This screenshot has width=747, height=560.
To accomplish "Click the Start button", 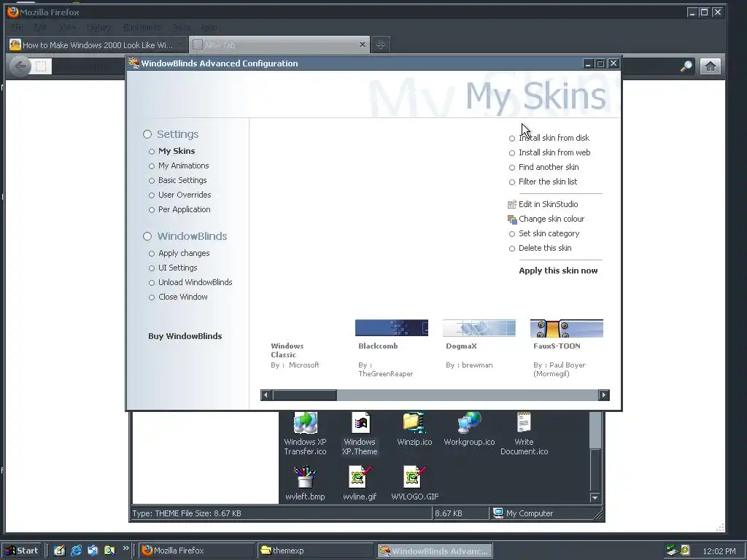I will tap(22, 551).
